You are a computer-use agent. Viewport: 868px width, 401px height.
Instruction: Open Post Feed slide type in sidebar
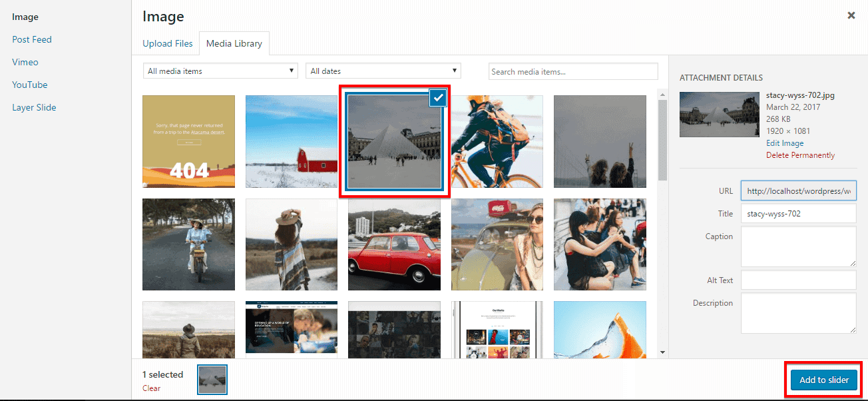[x=32, y=39]
